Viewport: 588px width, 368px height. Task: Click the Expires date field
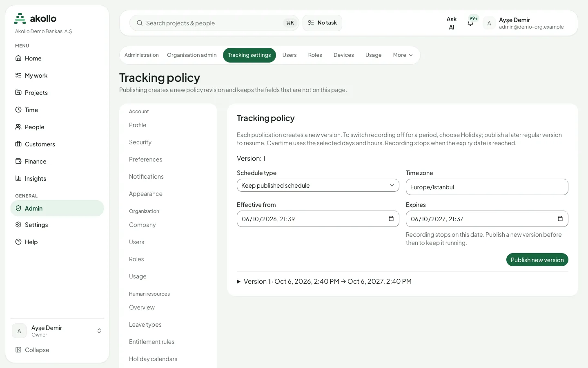pos(487,219)
